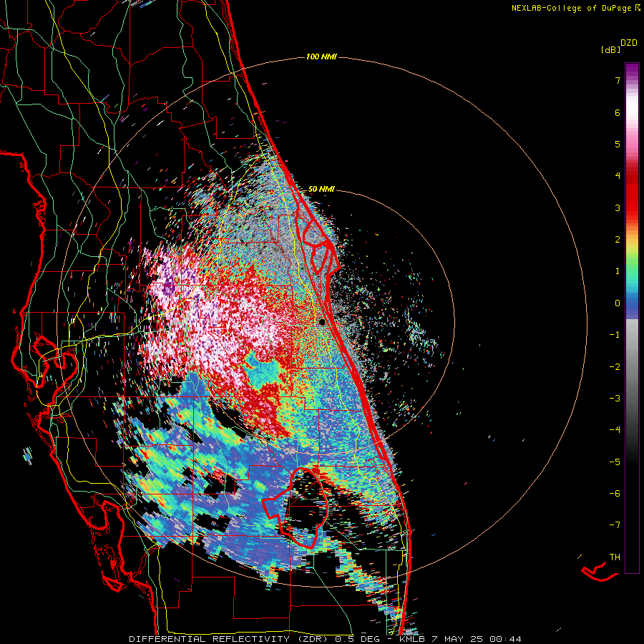644x644 pixels.
Task: Click the 1 value on color scale
Action: click(618, 271)
